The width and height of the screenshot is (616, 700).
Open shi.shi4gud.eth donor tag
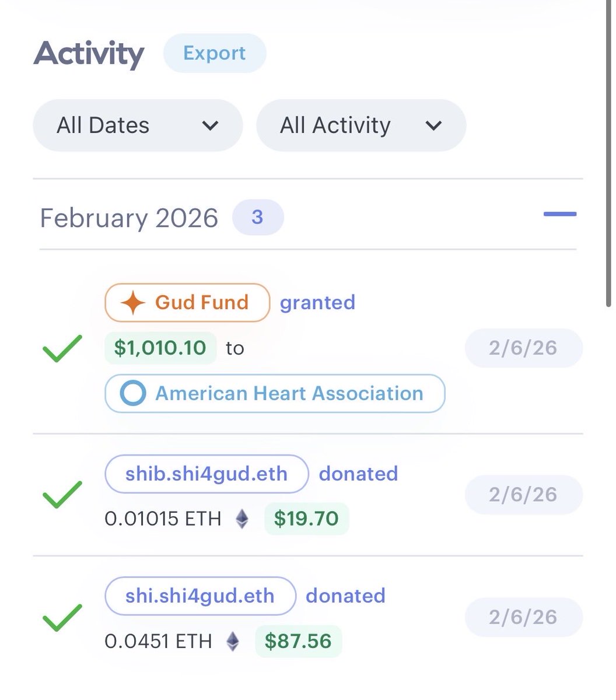coord(199,596)
